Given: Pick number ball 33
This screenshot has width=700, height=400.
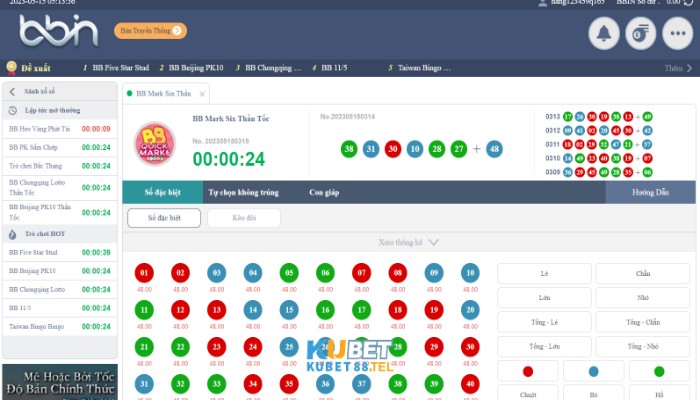Looking at the screenshot, I should (217, 384).
